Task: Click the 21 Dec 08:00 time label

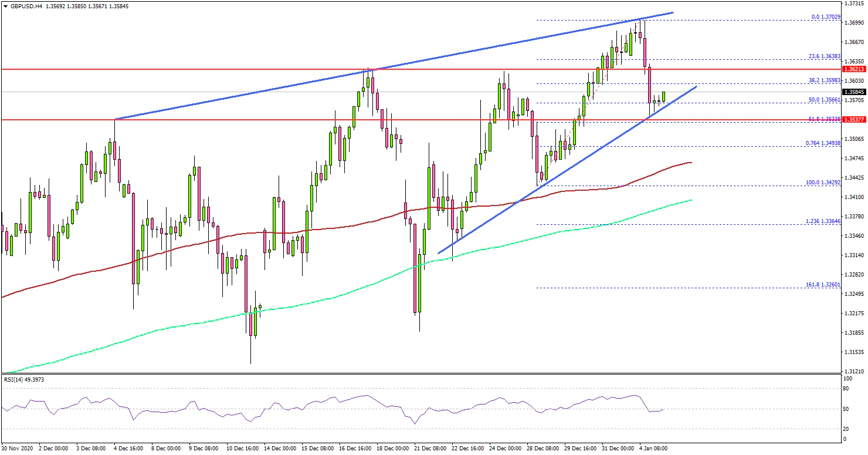Action: 429,447
